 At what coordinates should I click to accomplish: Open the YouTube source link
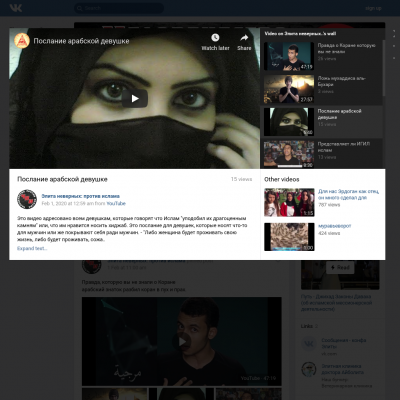(116, 203)
